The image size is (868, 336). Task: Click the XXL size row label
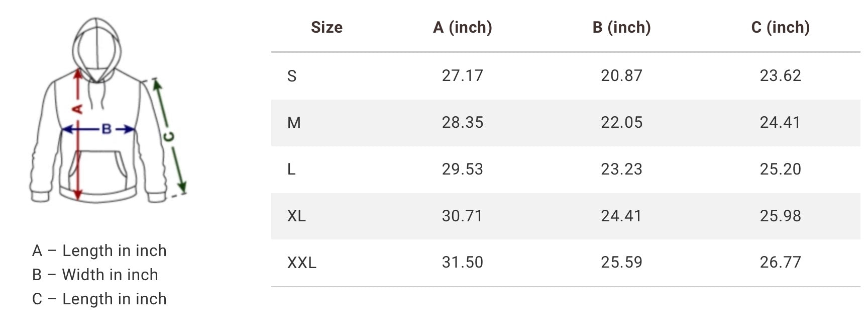302,263
